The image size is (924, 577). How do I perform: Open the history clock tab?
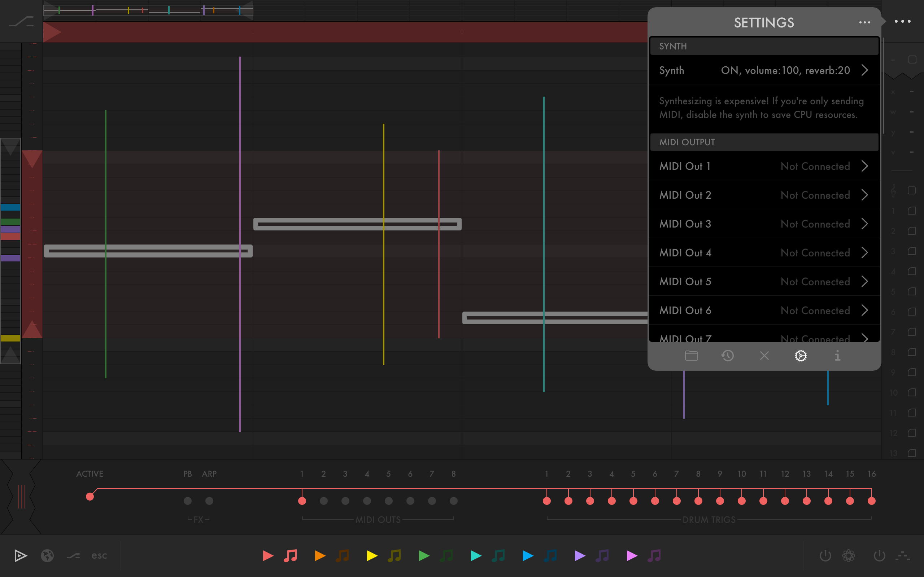[727, 356]
